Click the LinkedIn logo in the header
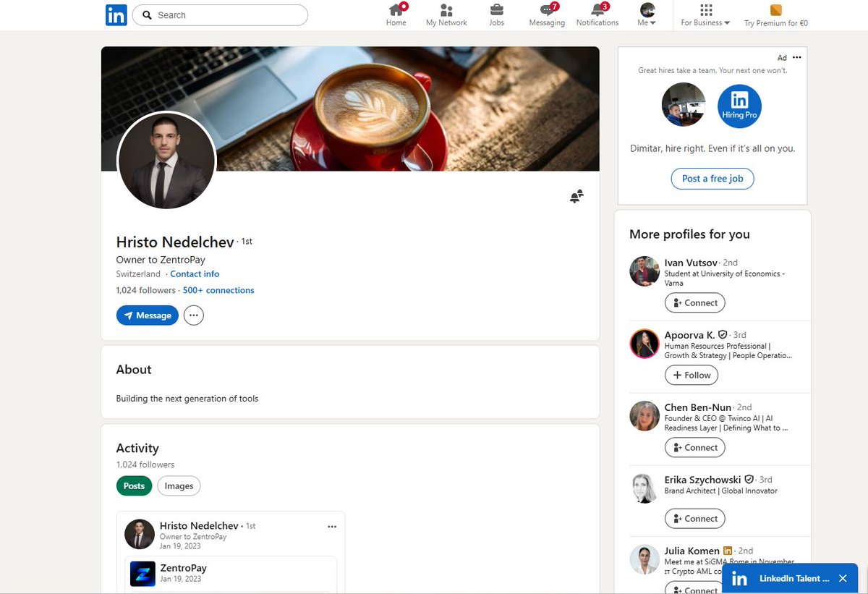Image resolution: width=868 pixels, height=594 pixels. click(116, 15)
